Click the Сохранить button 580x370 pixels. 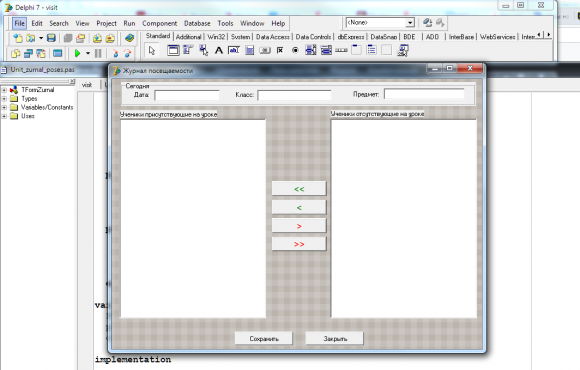[264, 339]
